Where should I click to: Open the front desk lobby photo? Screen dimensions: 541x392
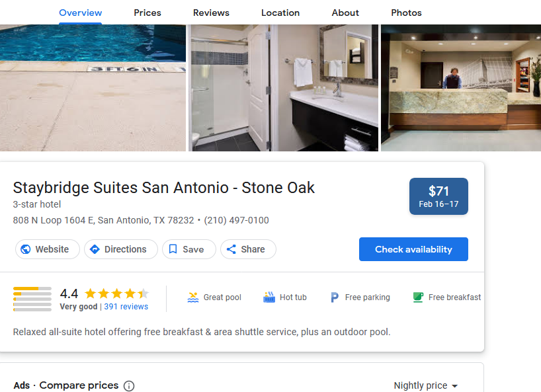pyautogui.click(x=461, y=87)
